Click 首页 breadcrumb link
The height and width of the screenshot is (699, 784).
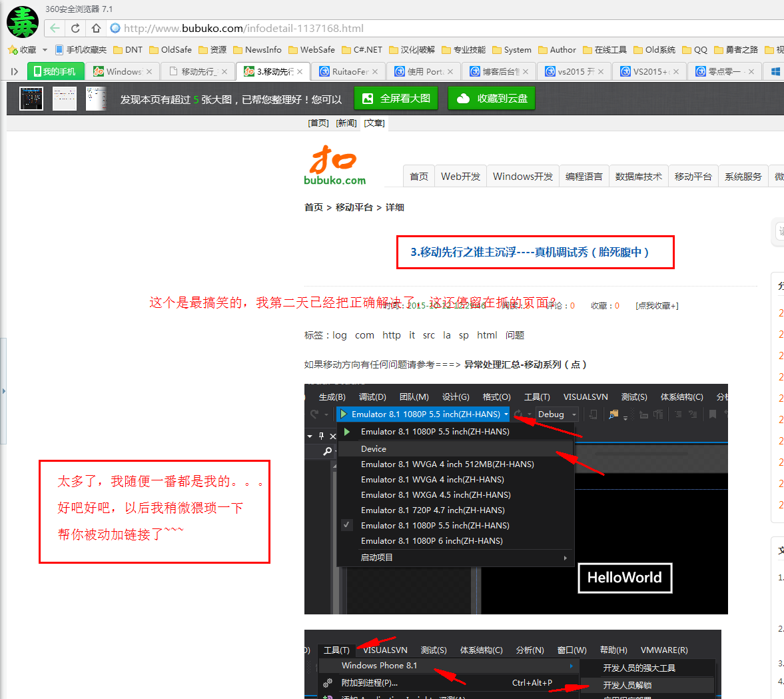coord(314,207)
